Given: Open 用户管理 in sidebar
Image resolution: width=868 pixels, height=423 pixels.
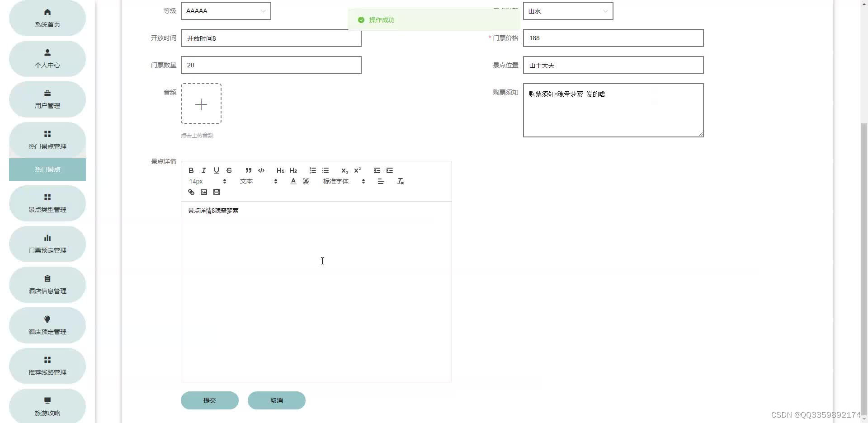Looking at the screenshot, I should point(47,99).
